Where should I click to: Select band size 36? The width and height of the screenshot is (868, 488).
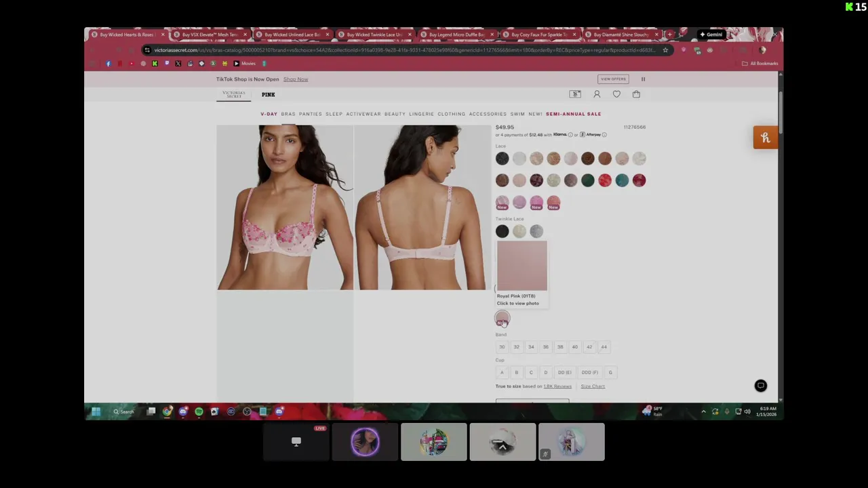[x=546, y=347]
